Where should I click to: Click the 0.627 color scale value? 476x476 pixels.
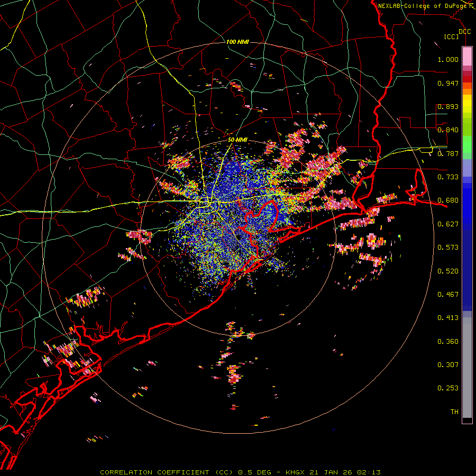(x=448, y=224)
